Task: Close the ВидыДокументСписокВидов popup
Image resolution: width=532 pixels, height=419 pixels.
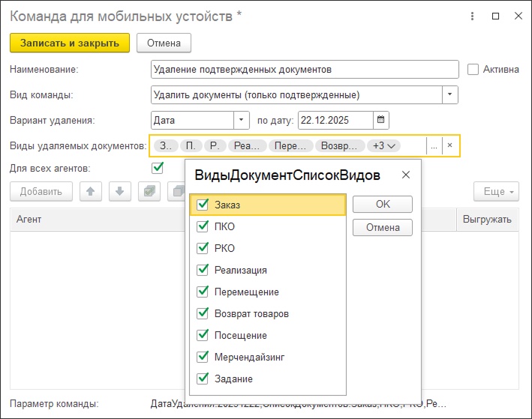Action: (406, 175)
